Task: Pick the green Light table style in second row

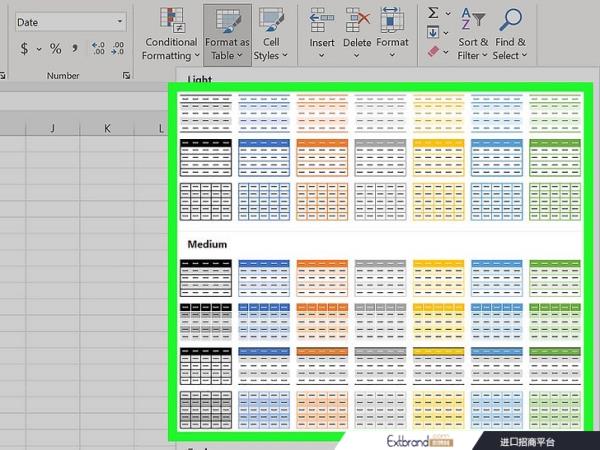Action: pyautogui.click(x=553, y=155)
